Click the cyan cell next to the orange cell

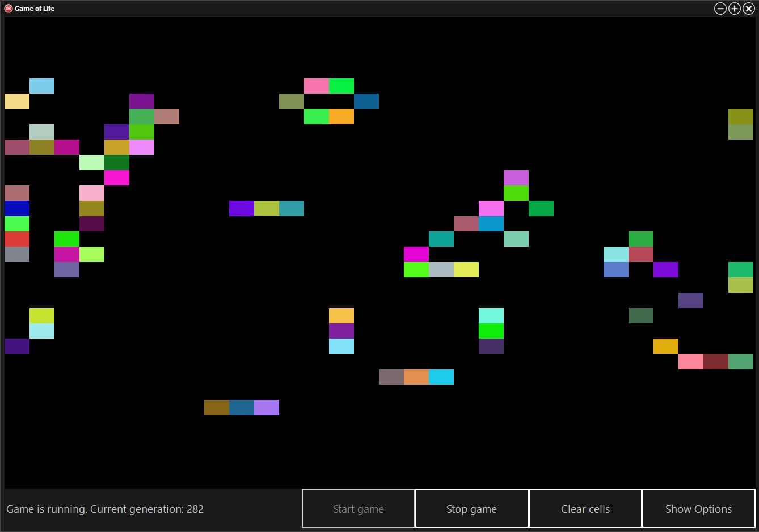coord(441,377)
